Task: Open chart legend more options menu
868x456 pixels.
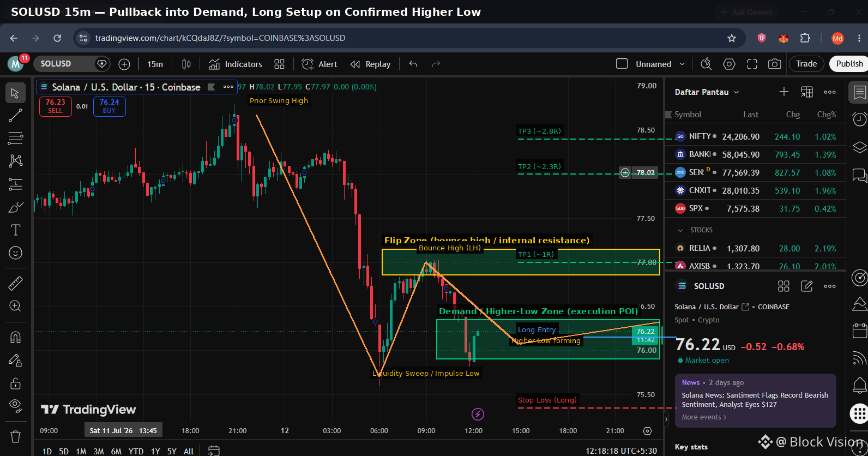Action: [x=229, y=87]
